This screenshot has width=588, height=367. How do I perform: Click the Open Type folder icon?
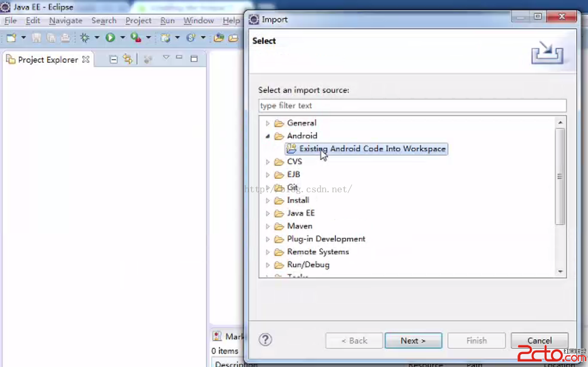[219, 38]
